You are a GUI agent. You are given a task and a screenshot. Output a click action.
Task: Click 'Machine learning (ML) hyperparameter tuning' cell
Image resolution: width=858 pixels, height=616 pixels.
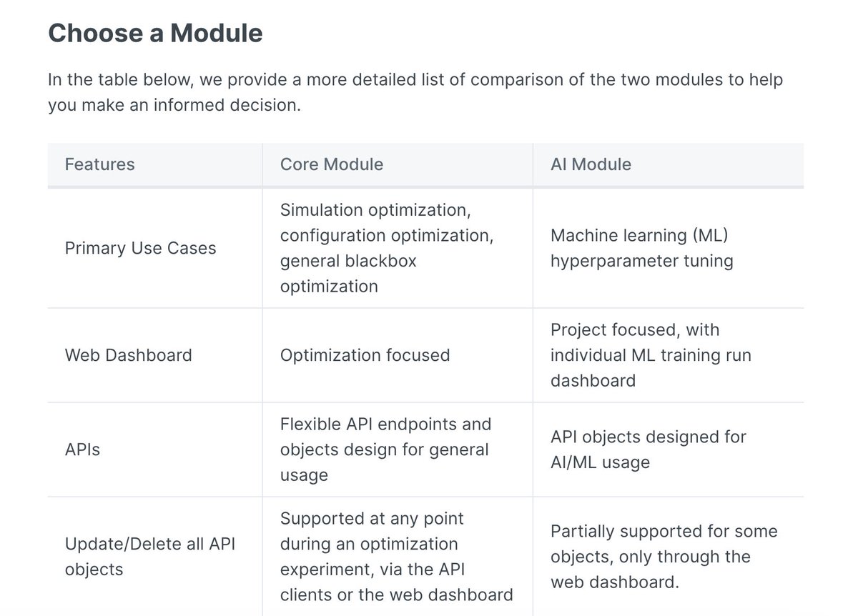click(642, 248)
